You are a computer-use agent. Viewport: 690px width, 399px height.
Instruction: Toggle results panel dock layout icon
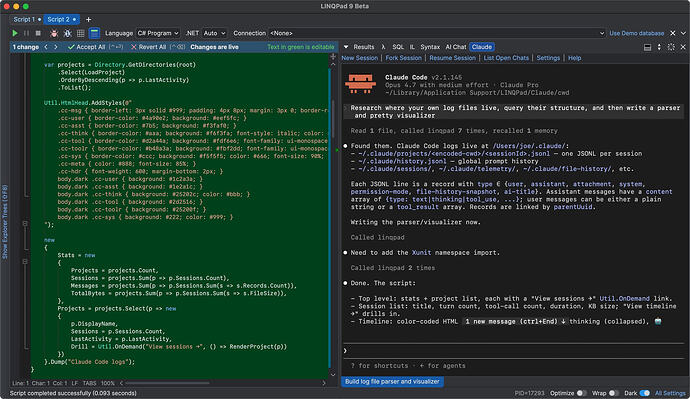(647, 47)
